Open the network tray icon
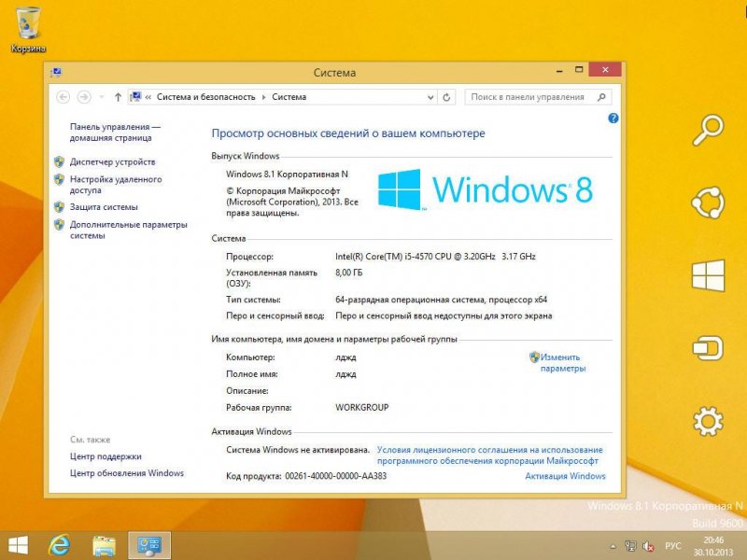The image size is (747, 560). tap(630, 546)
